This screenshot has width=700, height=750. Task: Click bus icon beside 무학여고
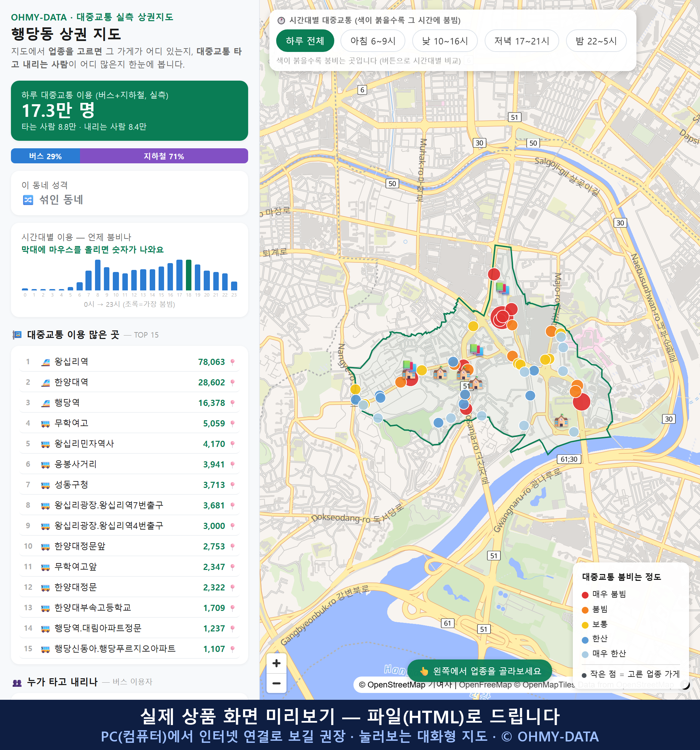click(x=46, y=424)
